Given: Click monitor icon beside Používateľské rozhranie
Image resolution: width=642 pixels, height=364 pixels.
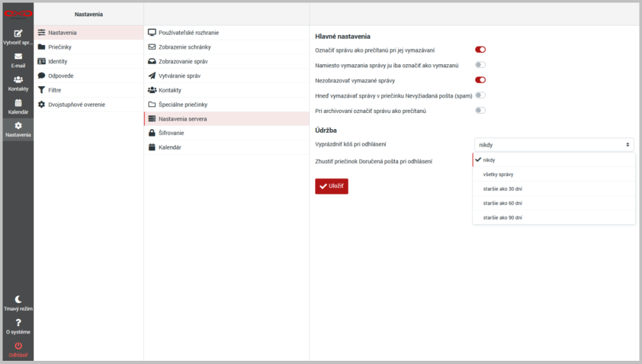Looking at the screenshot, I should click(x=152, y=32).
